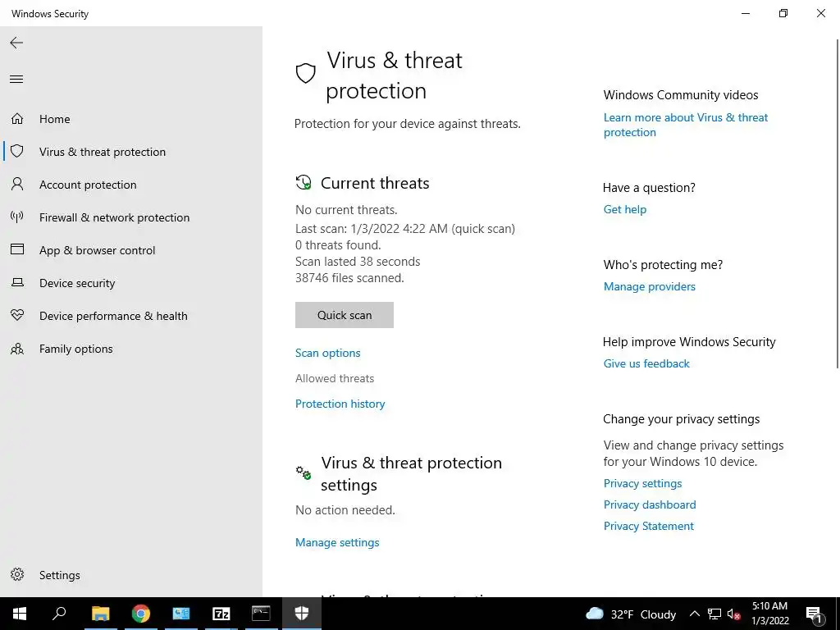Viewport: 840px width, 630px height.
Task: Click the large shield beside the page title
Action: pos(305,73)
